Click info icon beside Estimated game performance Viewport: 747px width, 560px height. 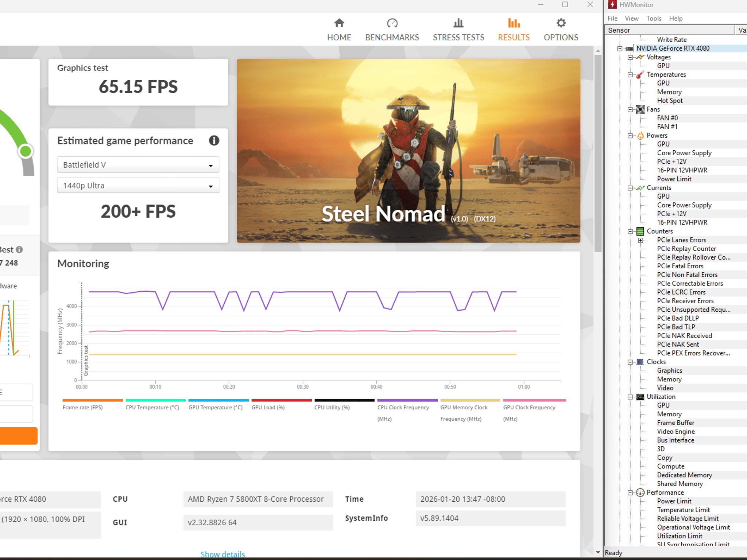214,140
